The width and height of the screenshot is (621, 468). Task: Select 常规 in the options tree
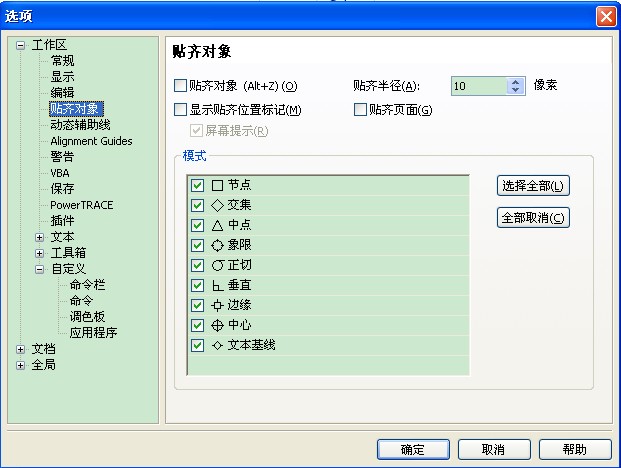(x=62, y=61)
